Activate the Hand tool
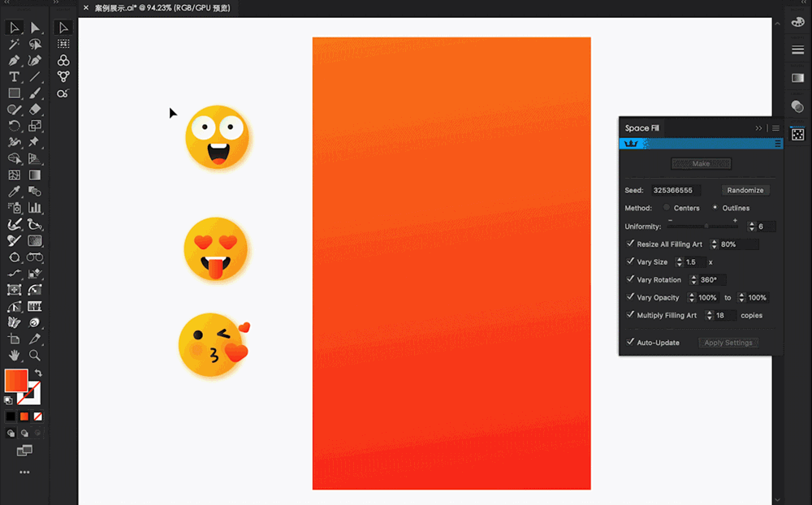Screen dimensions: 812x505 pos(14,356)
